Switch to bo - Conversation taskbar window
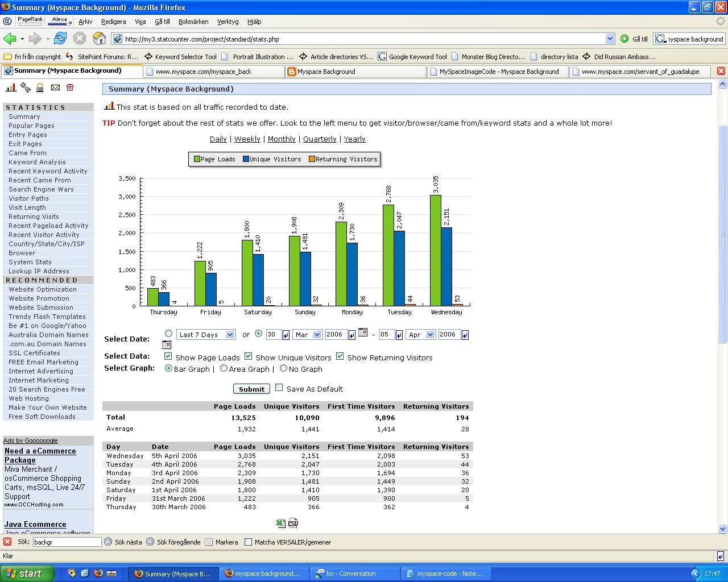This screenshot has width=728, height=582. click(x=355, y=573)
